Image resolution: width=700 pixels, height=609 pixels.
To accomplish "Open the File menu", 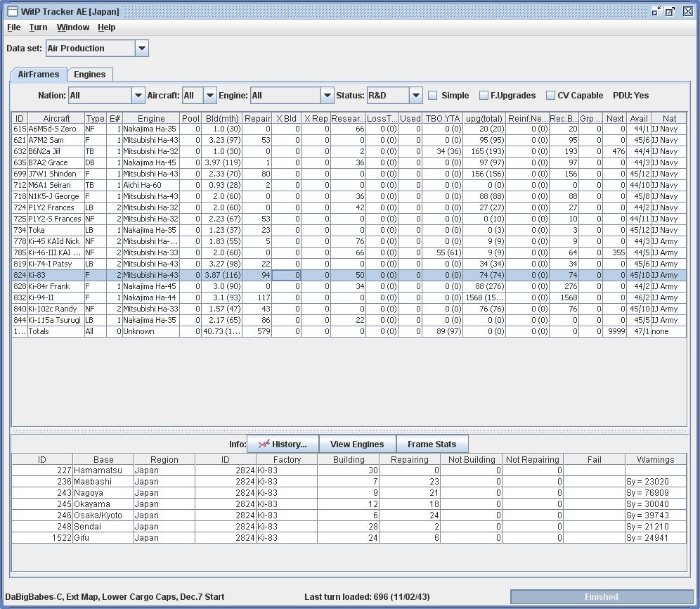I will [13, 27].
